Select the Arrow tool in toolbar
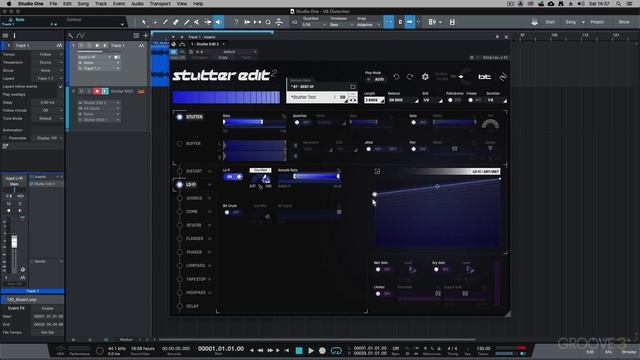The width and height of the screenshot is (640, 360). point(144,22)
